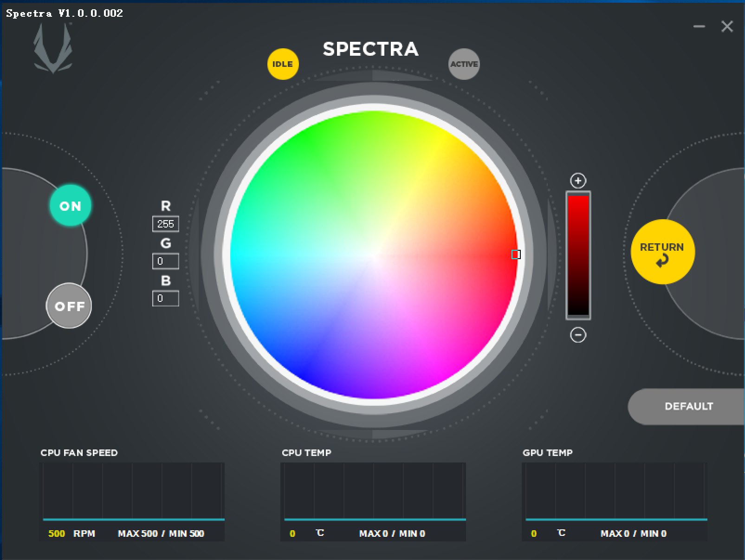Image resolution: width=745 pixels, height=560 pixels.
Task: Click the yellow RETURN button
Action: pos(662,252)
